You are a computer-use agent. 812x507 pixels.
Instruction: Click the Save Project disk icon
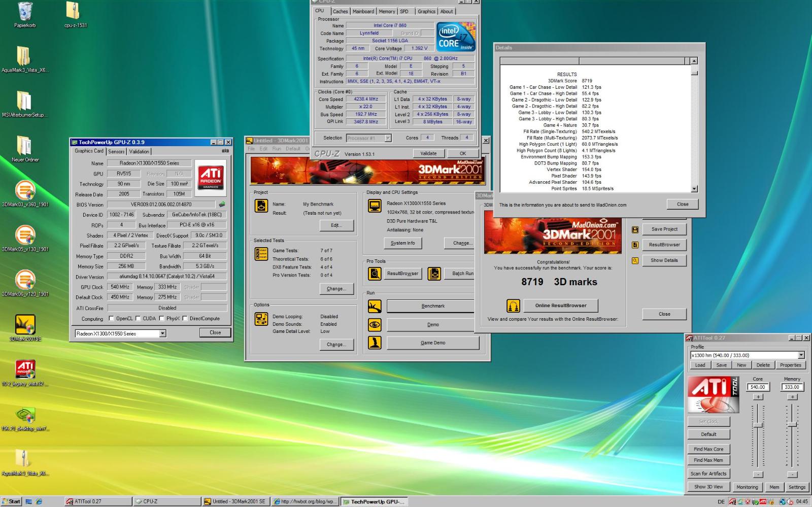(635, 229)
